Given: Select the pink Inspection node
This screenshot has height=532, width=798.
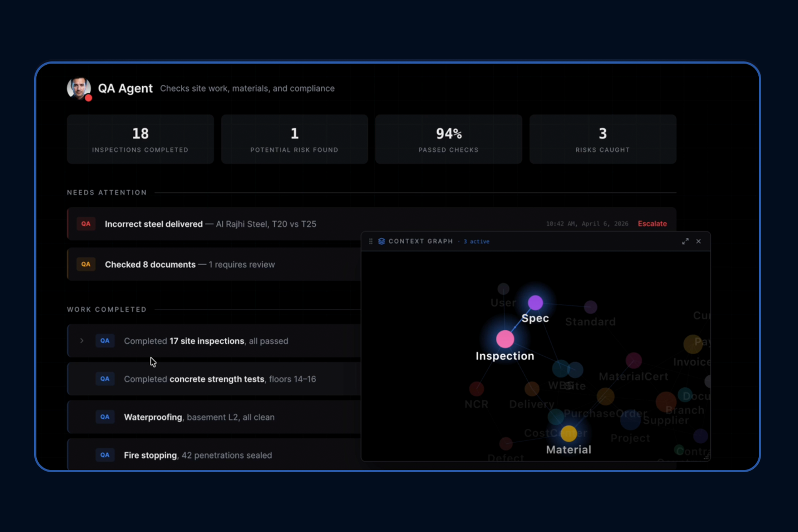Looking at the screenshot, I should 505,339.
